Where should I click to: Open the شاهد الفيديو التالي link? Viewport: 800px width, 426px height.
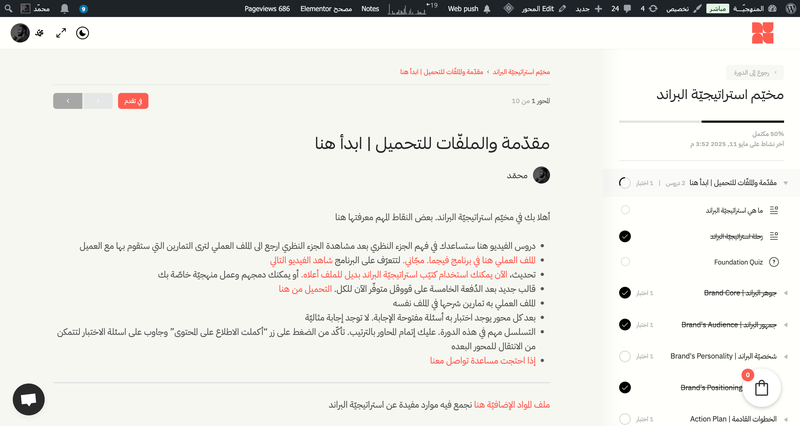(x=302, y=260)
